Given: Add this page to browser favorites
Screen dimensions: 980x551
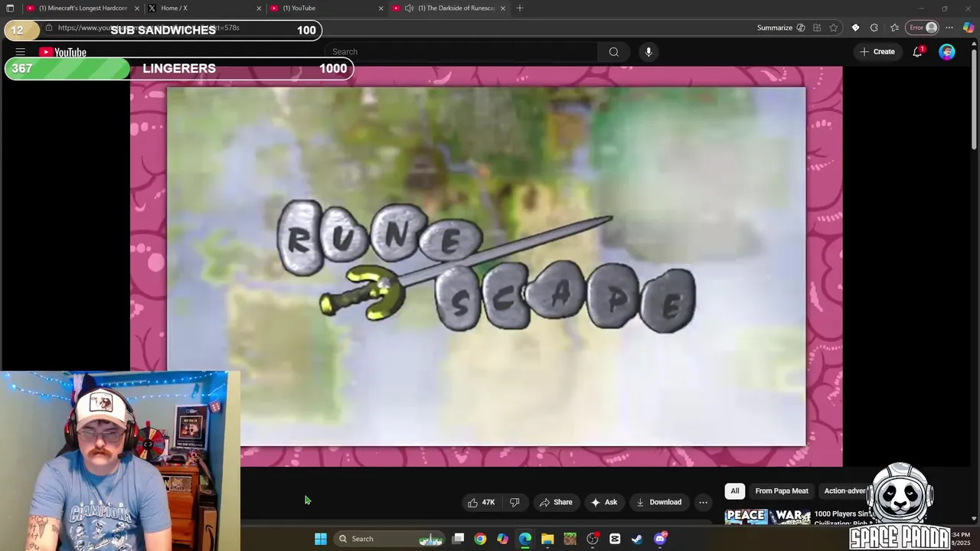Looking at the screenshot, I should click(x=834, y=28).
